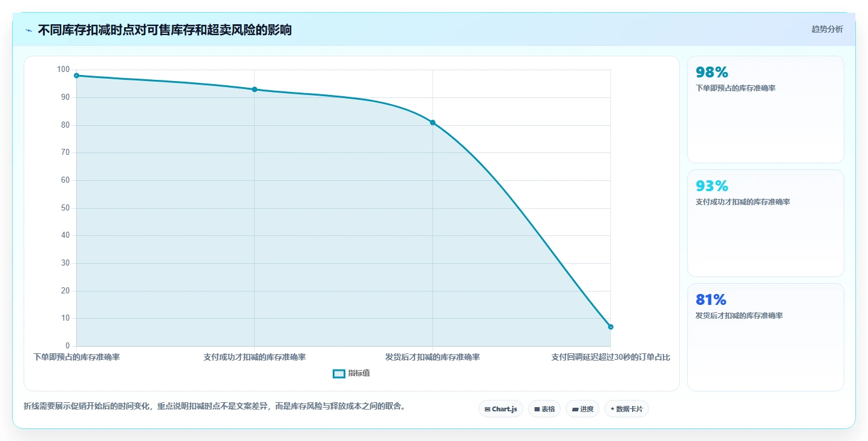868x441 pixels.
Task: Click the y-axis value 50
Action: coord(65,208)
